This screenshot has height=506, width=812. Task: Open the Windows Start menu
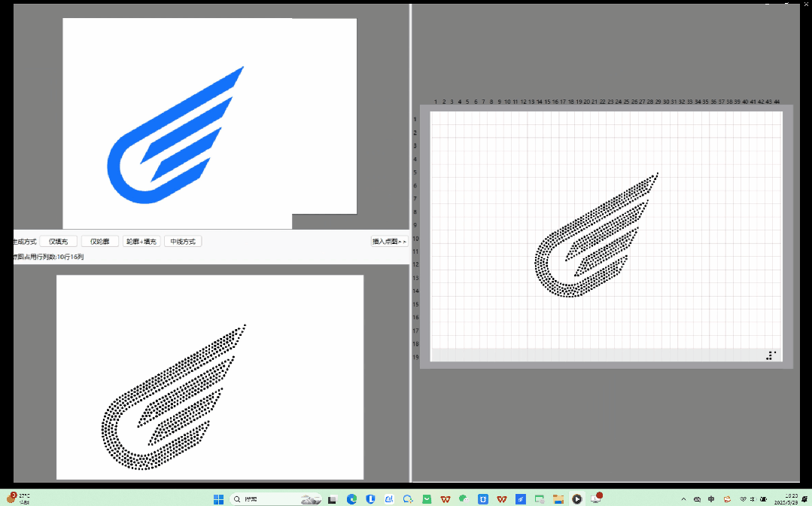[x=218, y=499]
